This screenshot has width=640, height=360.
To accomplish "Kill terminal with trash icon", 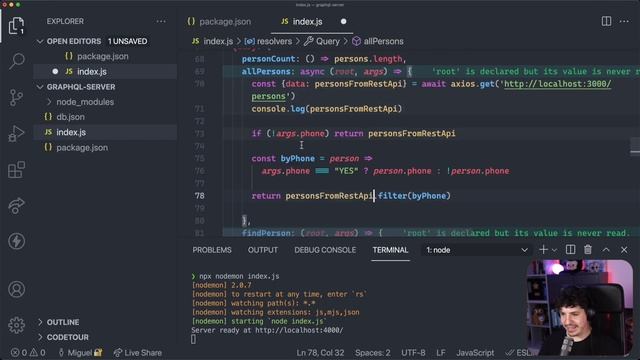I will click(x=588, y=249).
